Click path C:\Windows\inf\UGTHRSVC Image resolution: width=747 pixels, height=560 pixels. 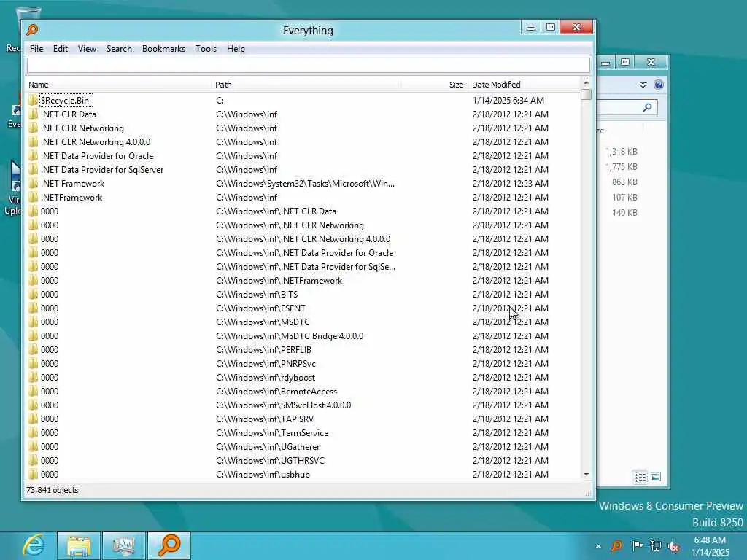[270, 461]
